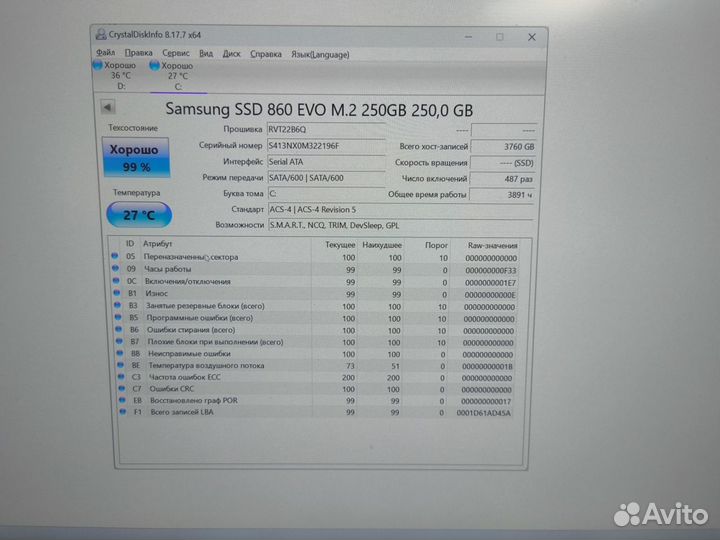
Task: Open the Справка menu
Action: (265, 54)
